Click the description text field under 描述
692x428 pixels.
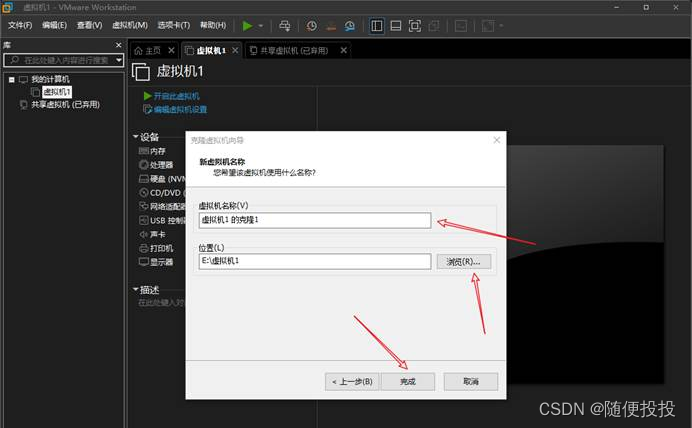162,303
